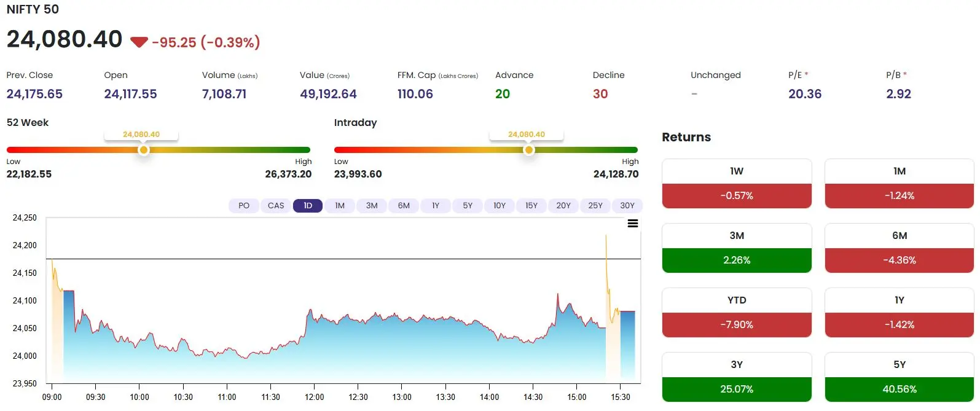Open the 6M returns card
The width and height of the screenshot is (980, 411).
coord(900,248)
